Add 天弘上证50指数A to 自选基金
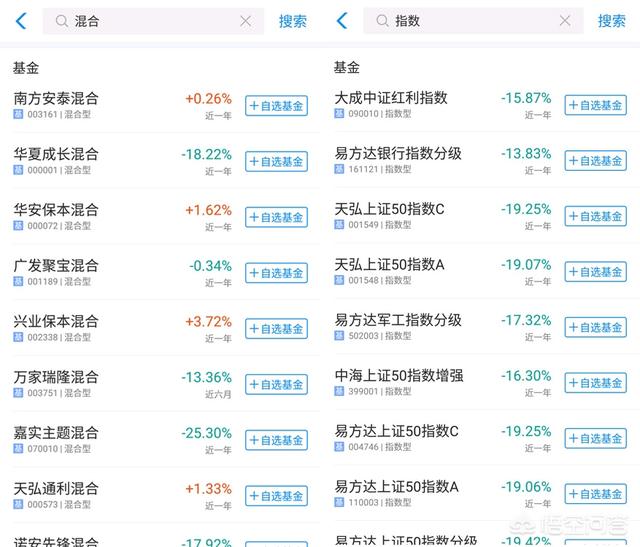 [x=596, y=272]
